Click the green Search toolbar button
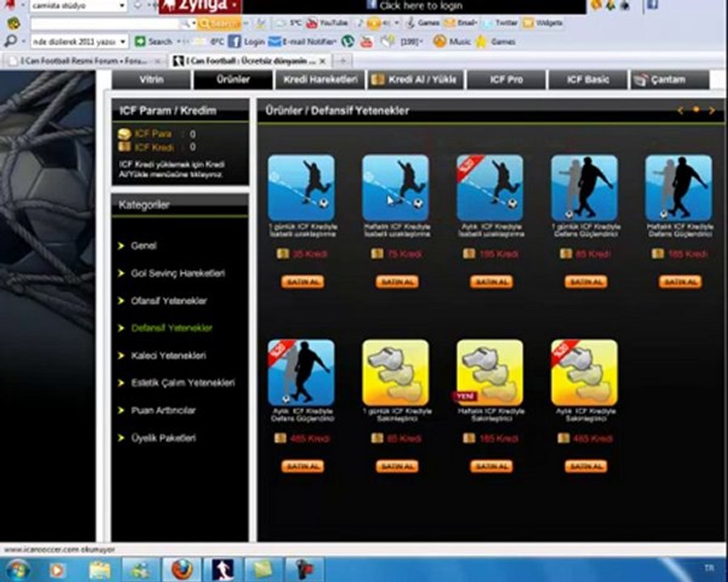Screen dimensions: 728x582 (x=154, y=42)
